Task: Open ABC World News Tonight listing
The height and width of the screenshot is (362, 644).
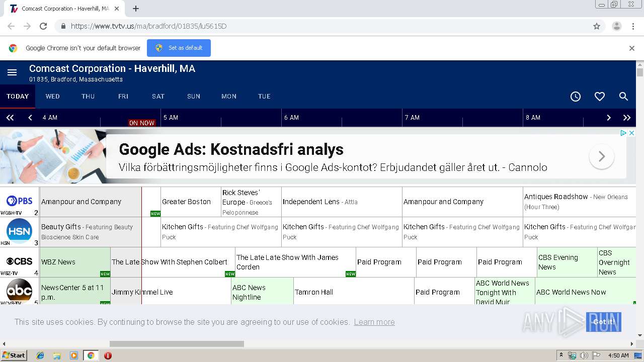Action: [505, 292]
